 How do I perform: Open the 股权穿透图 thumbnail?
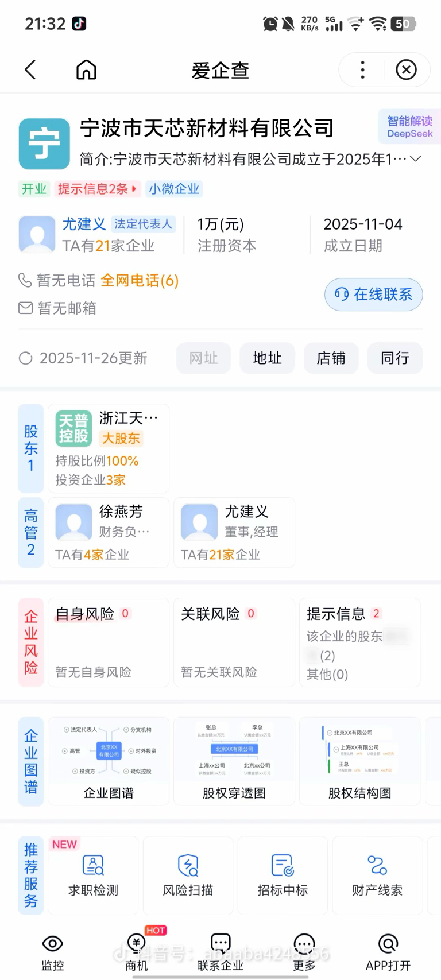(x=234, y=761)
